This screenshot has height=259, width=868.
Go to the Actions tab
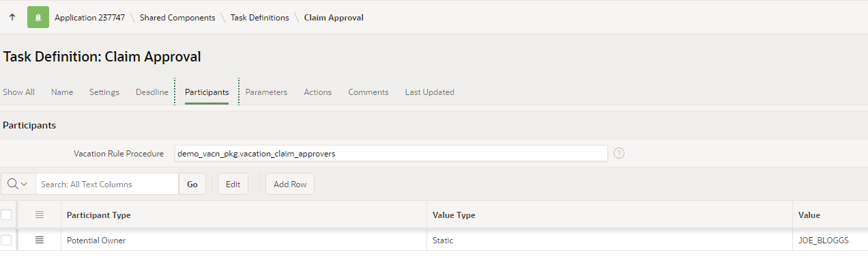coord(317,92)
